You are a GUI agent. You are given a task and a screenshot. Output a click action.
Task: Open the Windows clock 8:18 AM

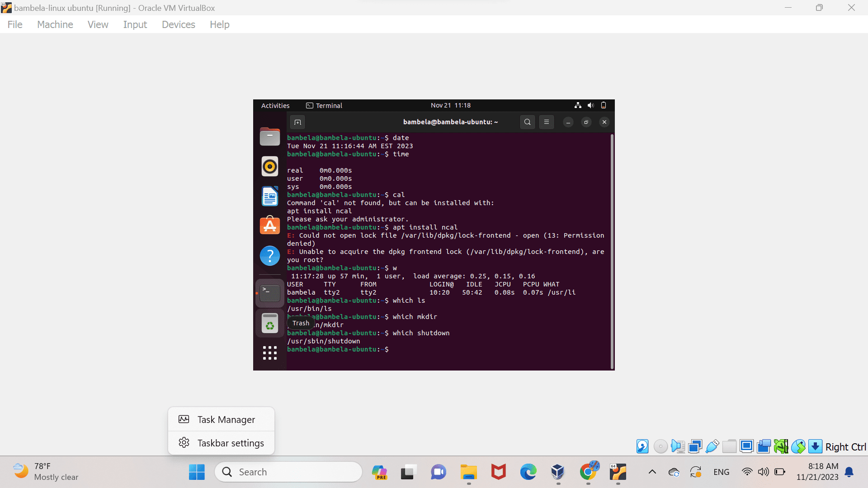point(817,472)
